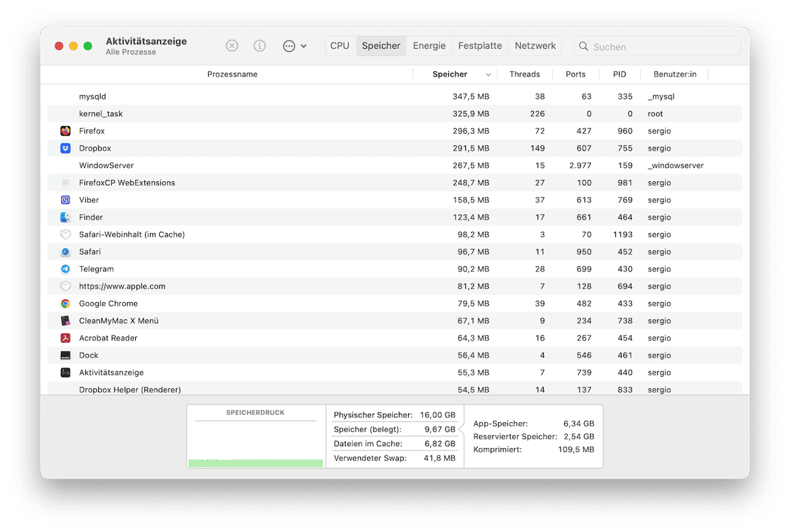Click the FirefoxCP WebExtensions icon

(66, 183)
